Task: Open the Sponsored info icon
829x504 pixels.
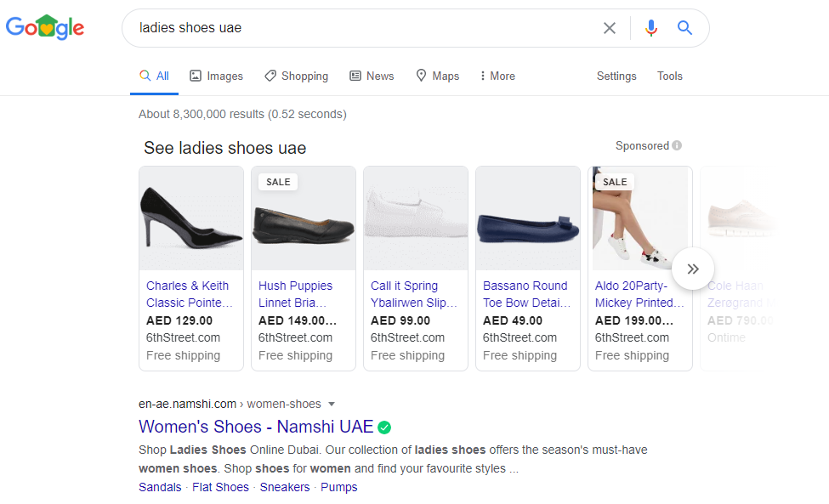Action: [677, 145]
